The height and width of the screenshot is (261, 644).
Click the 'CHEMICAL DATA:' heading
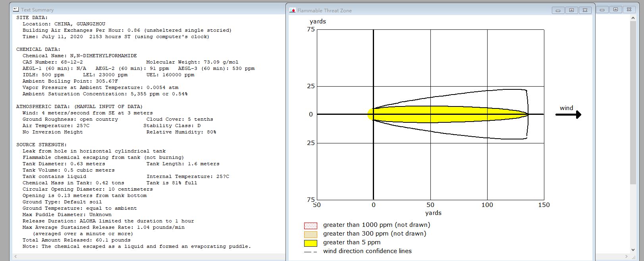38,49
